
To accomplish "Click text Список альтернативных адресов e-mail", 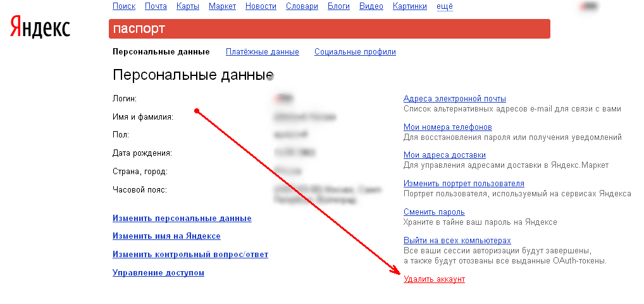I will pyautogui.click(x=512, y=109).
